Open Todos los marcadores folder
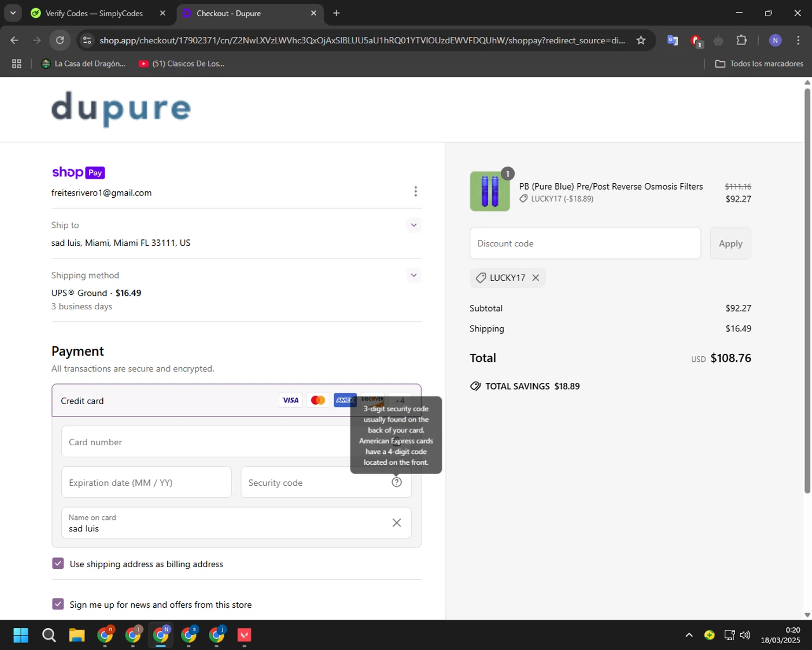 [759, 63]
